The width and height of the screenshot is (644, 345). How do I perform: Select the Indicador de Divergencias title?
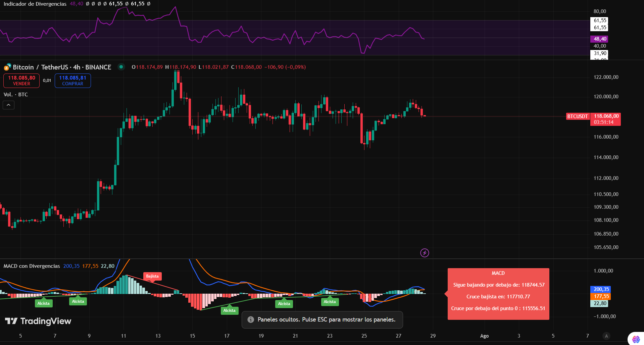pyautogui.click(x=35, y=4)
